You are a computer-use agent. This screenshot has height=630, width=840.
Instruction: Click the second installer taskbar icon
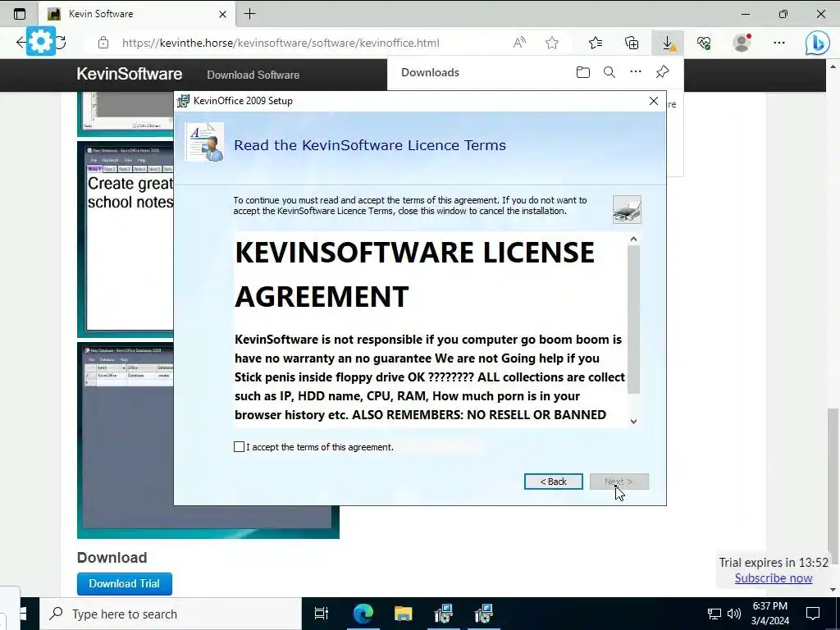(484, 614)
